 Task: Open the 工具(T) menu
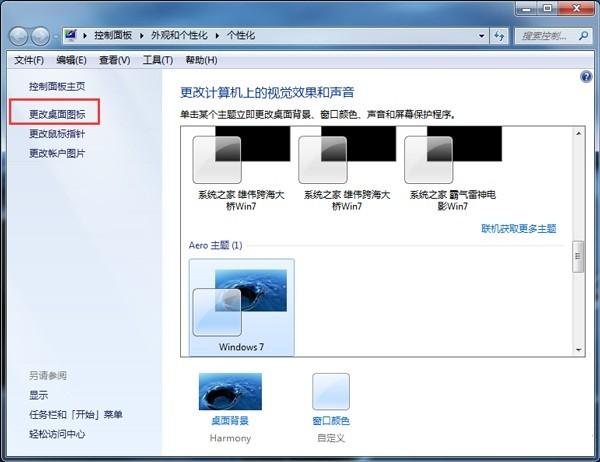pos(158,60)
